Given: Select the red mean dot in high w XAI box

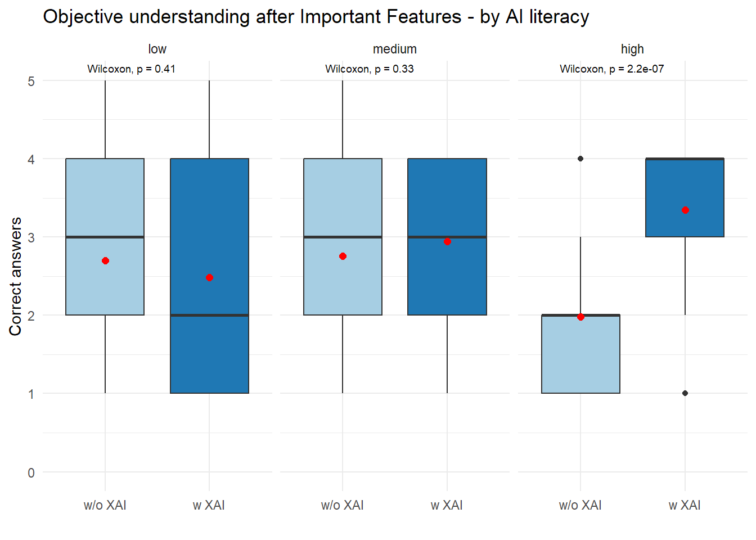Looking at the screenshot, I should click(685, 210).
